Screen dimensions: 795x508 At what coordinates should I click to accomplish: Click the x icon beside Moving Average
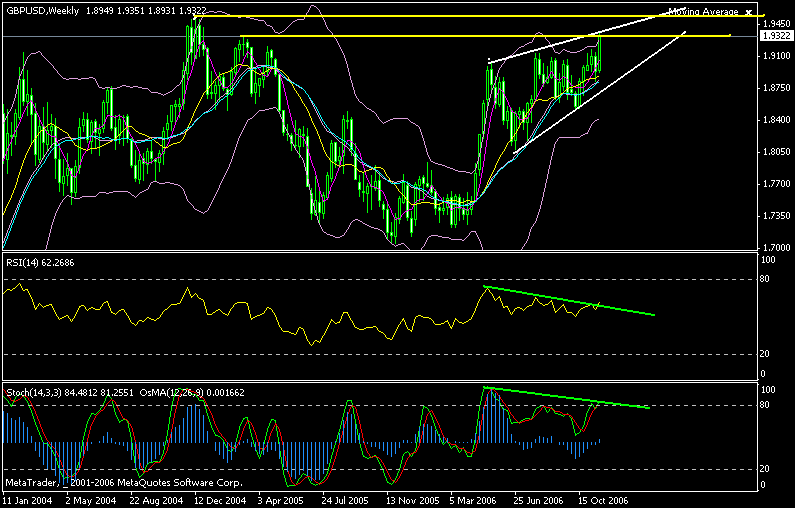(749, 12)
